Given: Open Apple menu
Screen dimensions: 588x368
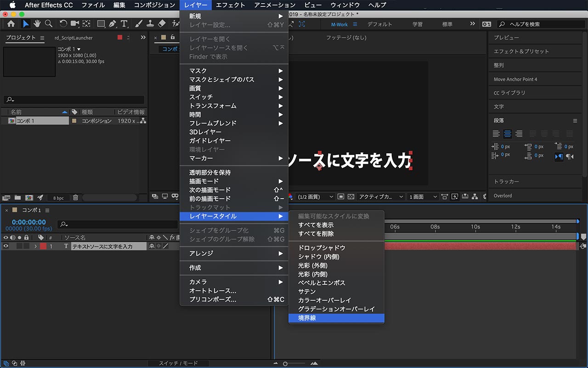Looking at the screenshot, I should click(12, 5).
